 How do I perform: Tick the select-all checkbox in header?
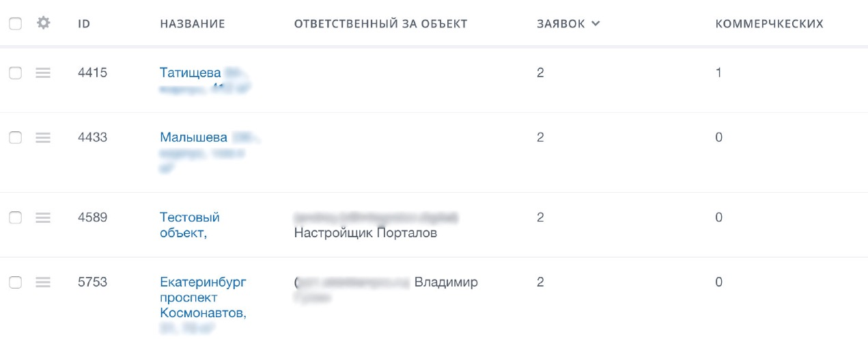click(x=15, y=23)
